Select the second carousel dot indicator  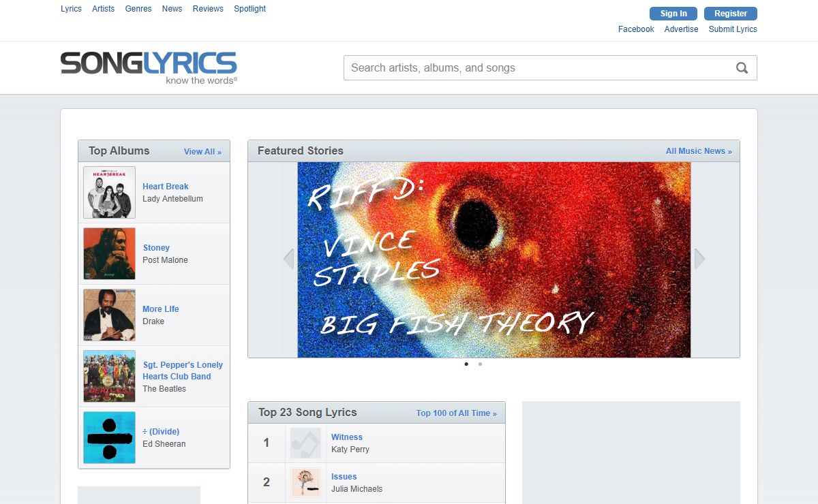click(x=480, y=364)
